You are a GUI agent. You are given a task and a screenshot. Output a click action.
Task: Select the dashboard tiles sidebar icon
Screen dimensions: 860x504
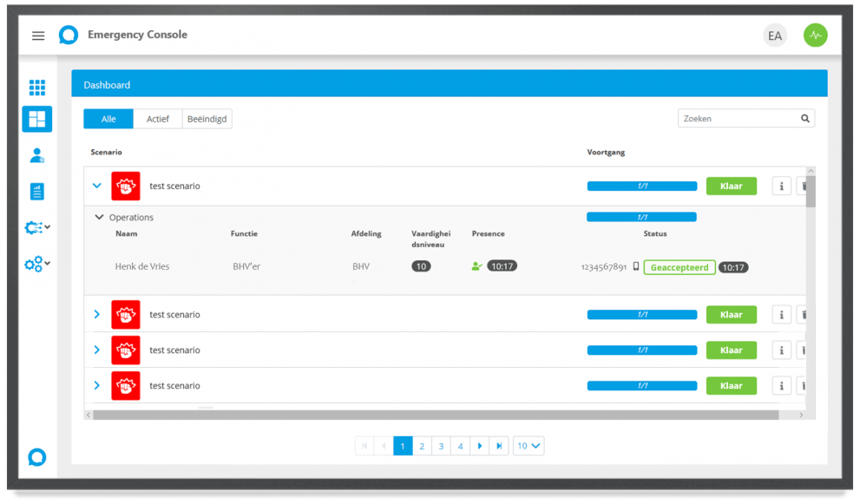[x=37, y=119]
